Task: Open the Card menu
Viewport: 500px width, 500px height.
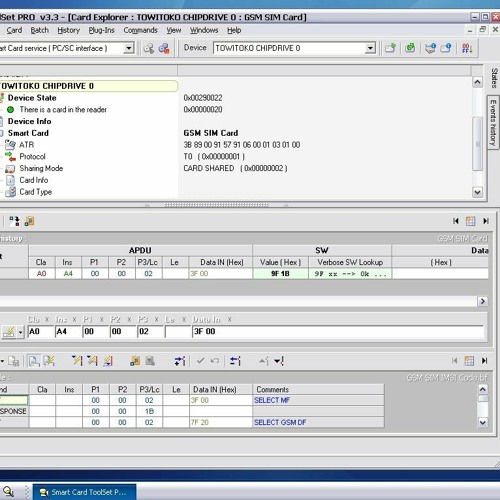Action: (x=14, y=30)
